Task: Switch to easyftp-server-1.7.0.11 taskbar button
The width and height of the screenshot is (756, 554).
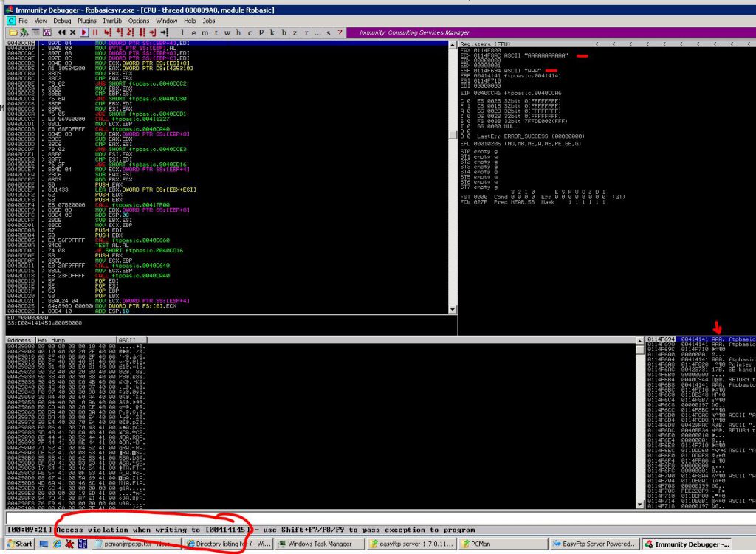Action: (411, 544)
